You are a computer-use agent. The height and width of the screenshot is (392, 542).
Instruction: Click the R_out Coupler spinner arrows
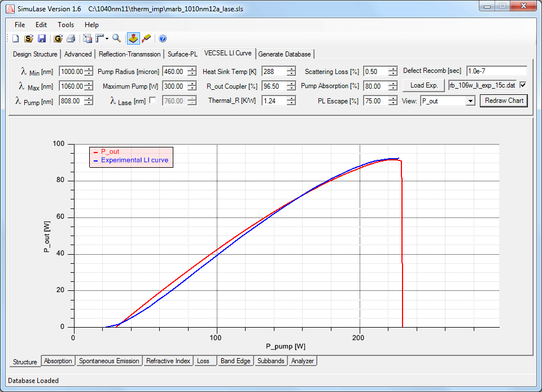[291, 86]
